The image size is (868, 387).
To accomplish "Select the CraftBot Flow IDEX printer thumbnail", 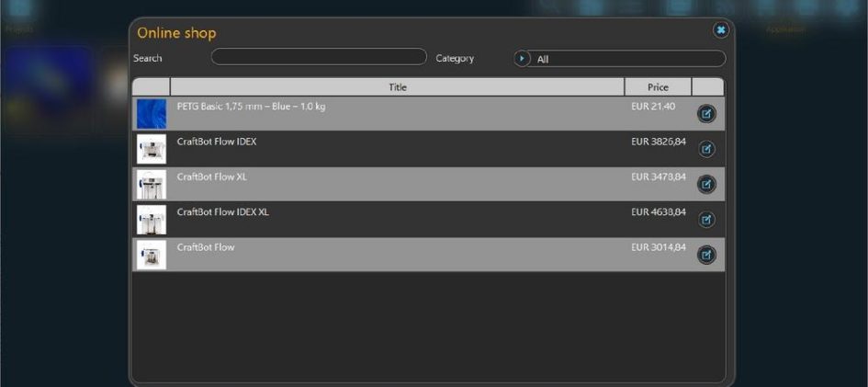I will [152, 149].
